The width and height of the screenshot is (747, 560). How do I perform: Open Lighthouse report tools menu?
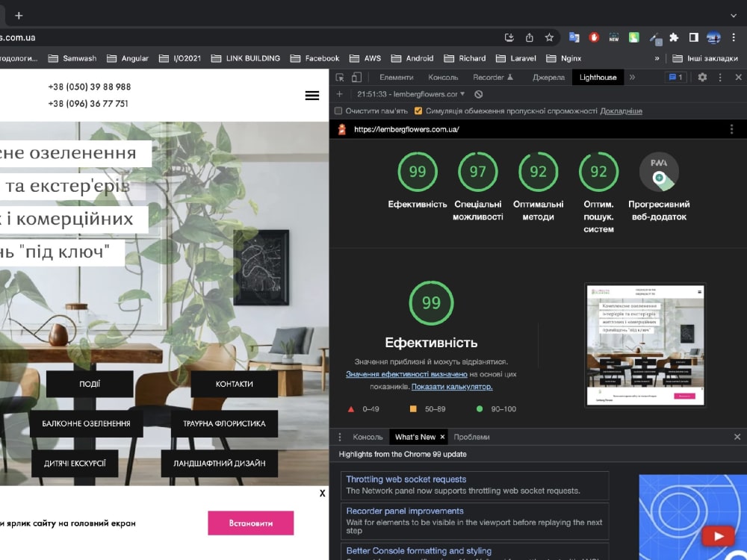click(731, 129)
